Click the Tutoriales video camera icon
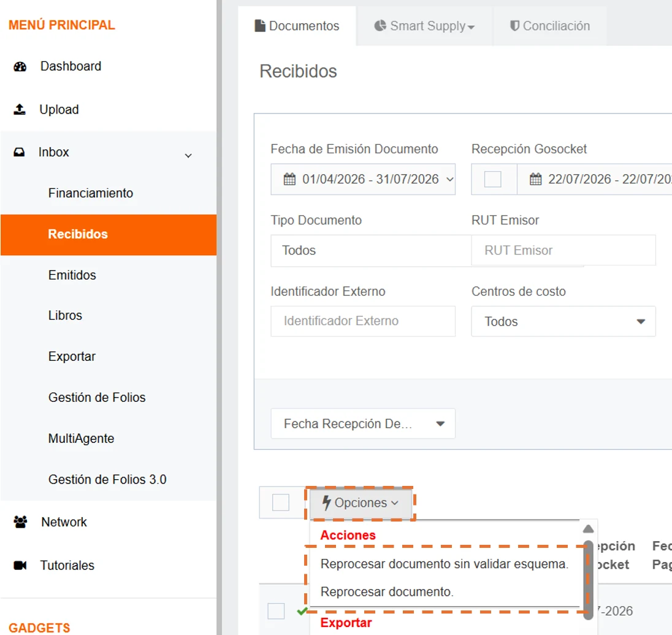This screenshot has width=672, height=635. 20,565
